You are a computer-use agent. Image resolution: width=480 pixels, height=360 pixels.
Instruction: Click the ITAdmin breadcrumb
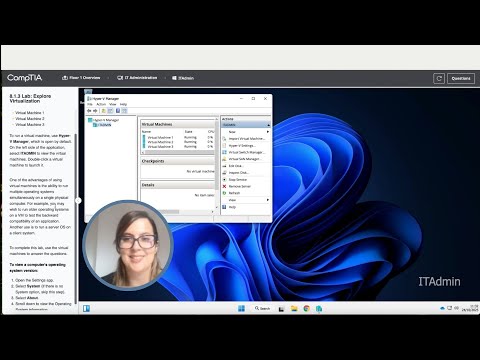pyautogui.click(x=183, y=78)
